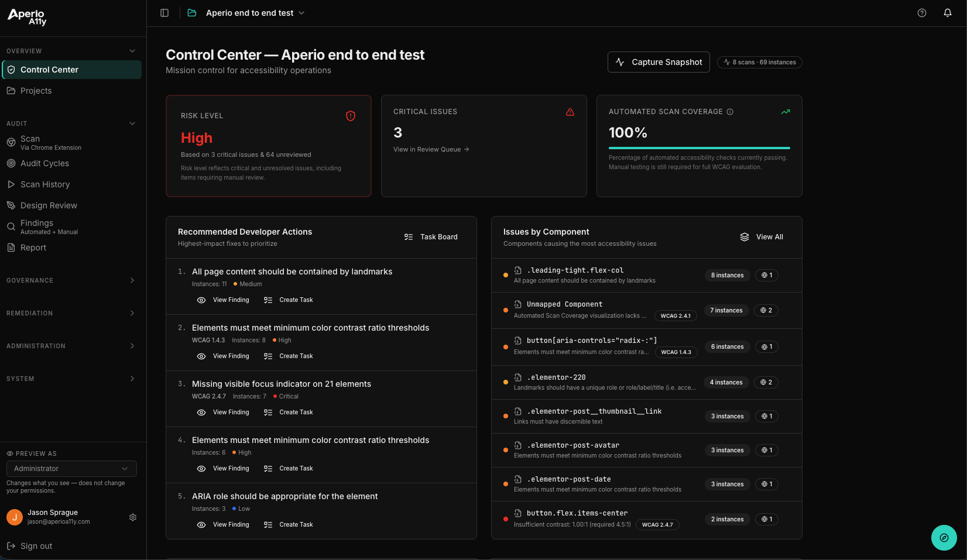Screen dimensions: 967x560
Task: Click Capture Snapshot button
Action: pyautogui.click(x=659, y=62)
